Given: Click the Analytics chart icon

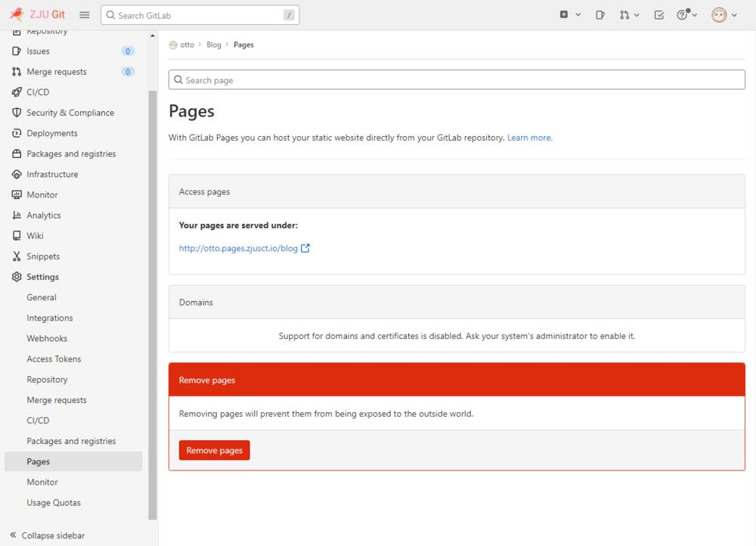Looking at the screenshot, I should click(x=17, y=216).
